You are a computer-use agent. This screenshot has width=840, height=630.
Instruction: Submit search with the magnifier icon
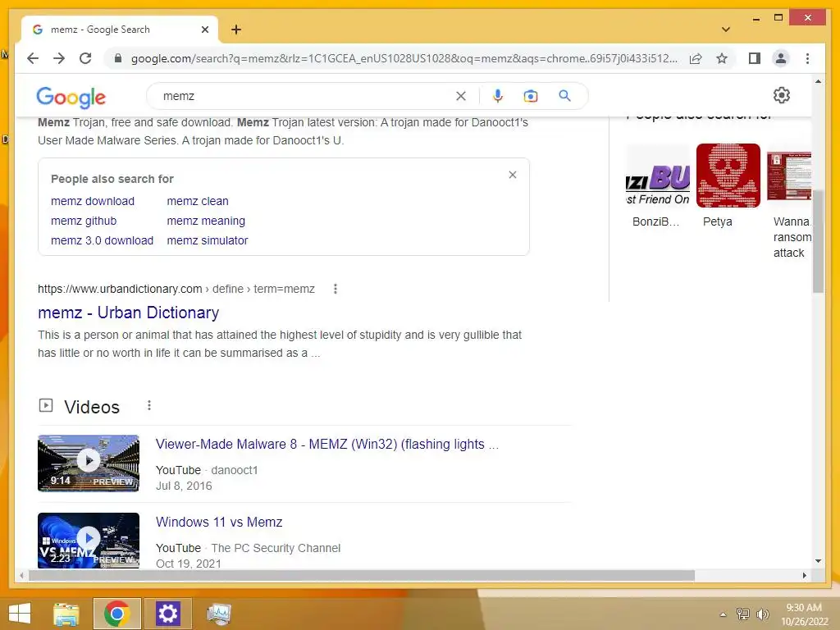pyautogui.click(x=564, y=96)
